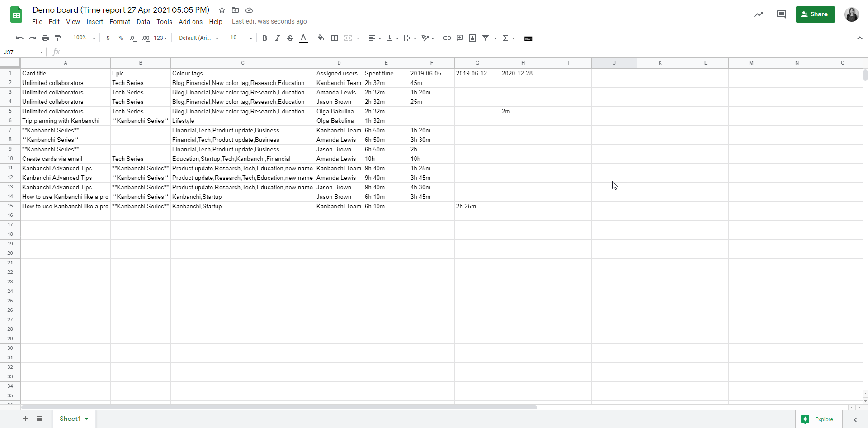Open the Tools menu
The image size is (868, 428).
pyautogui.click(x=165, y=22)
